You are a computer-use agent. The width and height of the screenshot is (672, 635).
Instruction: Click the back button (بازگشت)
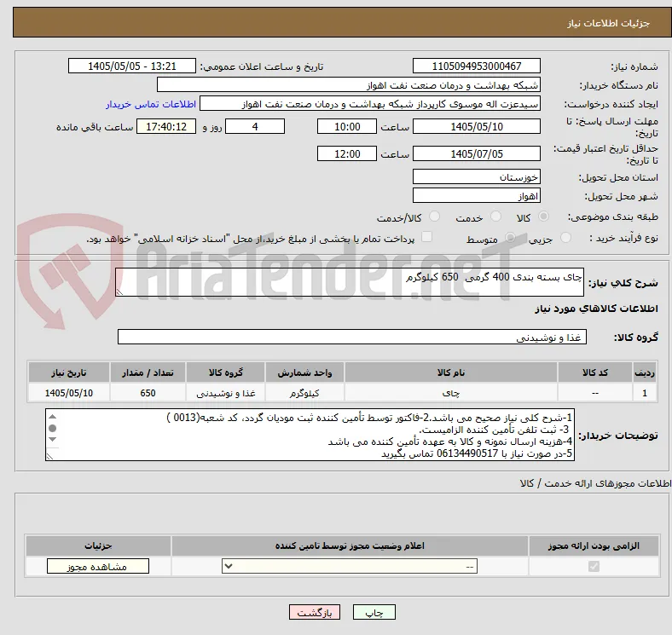315,612
